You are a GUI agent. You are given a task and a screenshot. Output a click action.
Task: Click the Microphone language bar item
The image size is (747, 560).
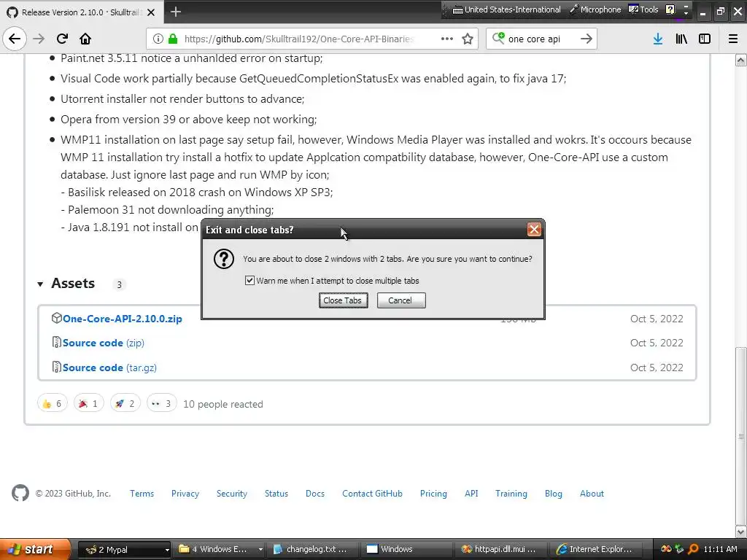(595, 9)
